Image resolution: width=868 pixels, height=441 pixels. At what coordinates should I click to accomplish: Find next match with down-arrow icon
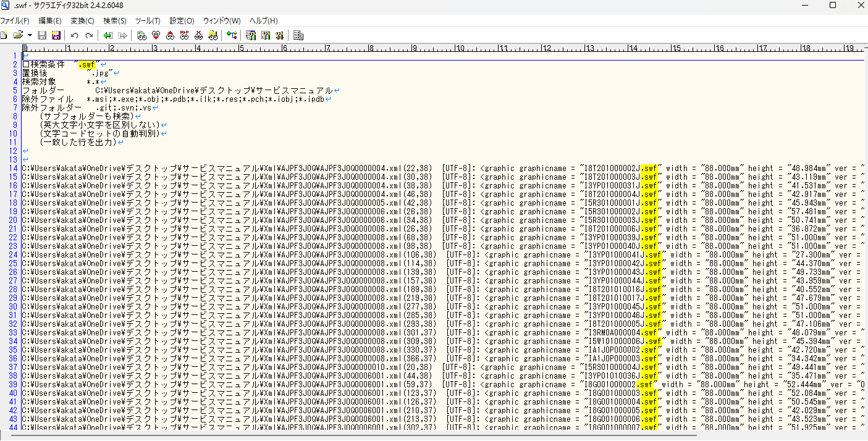pos(156,35)
